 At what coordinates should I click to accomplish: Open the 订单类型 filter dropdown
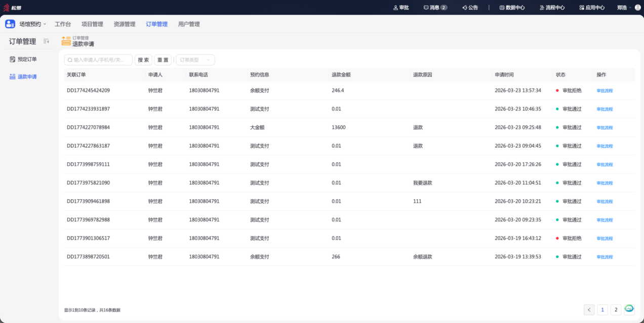(195, 60)
